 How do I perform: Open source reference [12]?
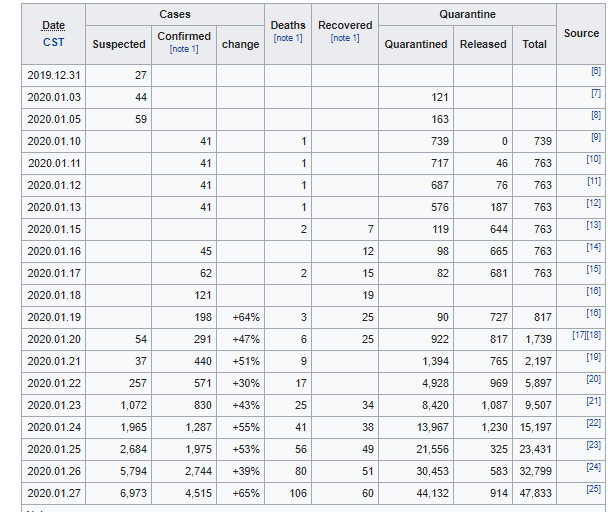tap(594, 203)
